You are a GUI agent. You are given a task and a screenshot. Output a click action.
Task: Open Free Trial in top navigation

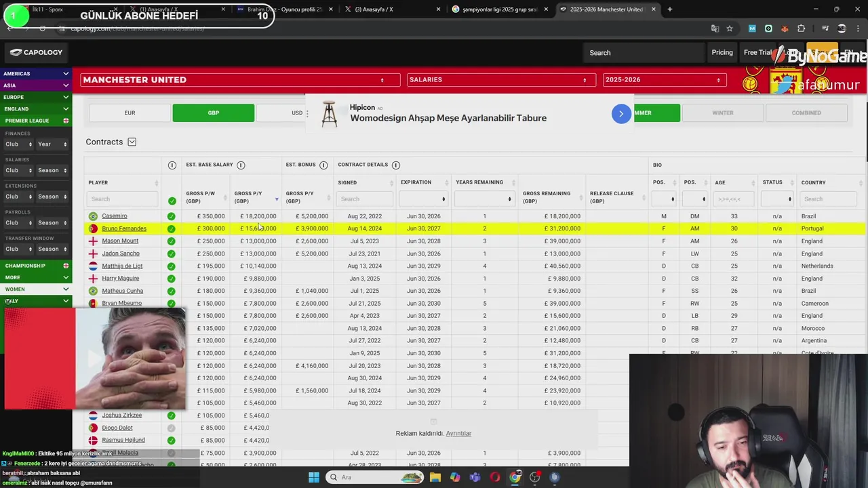pyautogui.click(x=757, y=52)
